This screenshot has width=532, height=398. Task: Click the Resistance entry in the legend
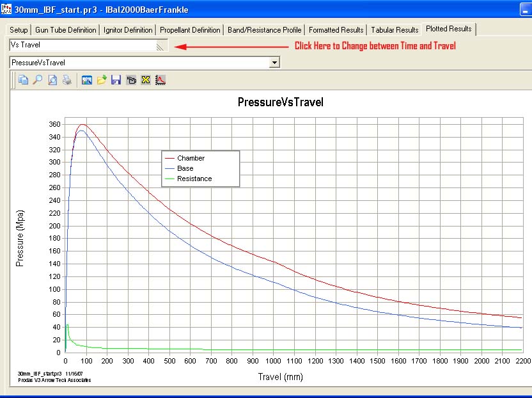(194, 179)
